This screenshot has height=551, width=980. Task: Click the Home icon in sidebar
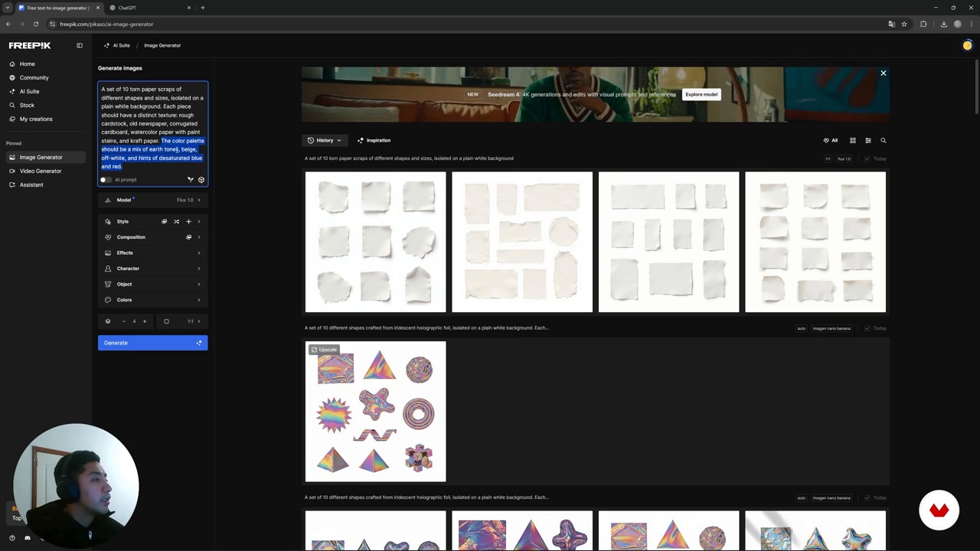point(12,64)
